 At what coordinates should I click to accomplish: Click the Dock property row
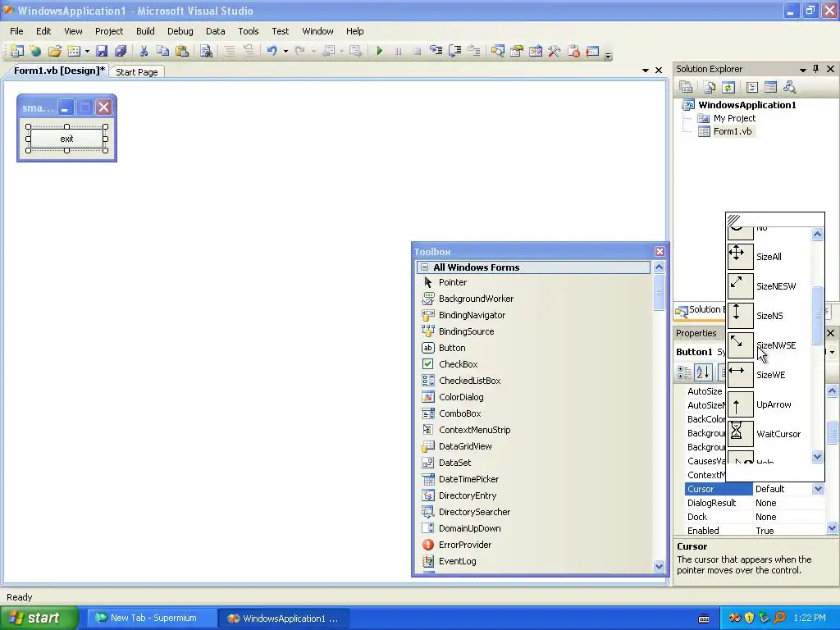tap(755, 517)
